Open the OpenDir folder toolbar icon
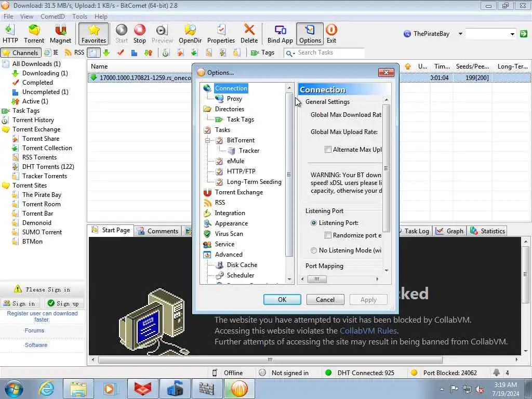This screenshot has height=399, width=532. coord(190,34)
